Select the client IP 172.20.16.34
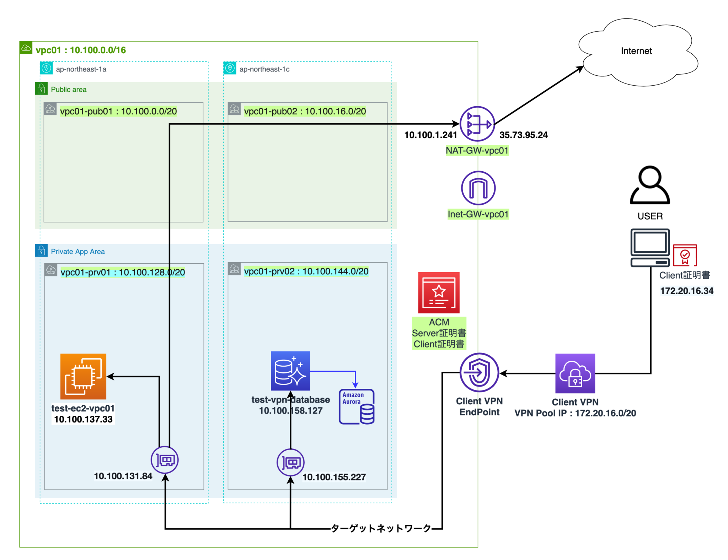The width and height of the screenshot is (728, 560). point(687,291)
